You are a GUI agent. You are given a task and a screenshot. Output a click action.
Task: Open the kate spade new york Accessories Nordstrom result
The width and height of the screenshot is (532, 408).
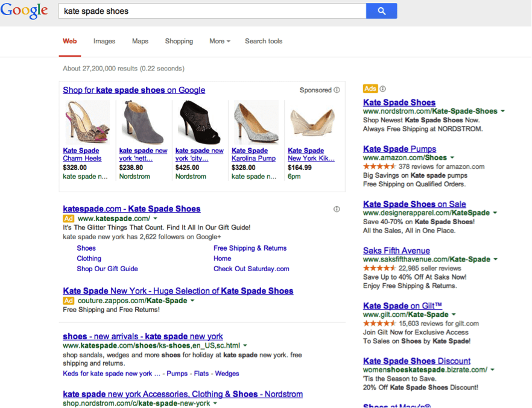click(x=183, y=394)
